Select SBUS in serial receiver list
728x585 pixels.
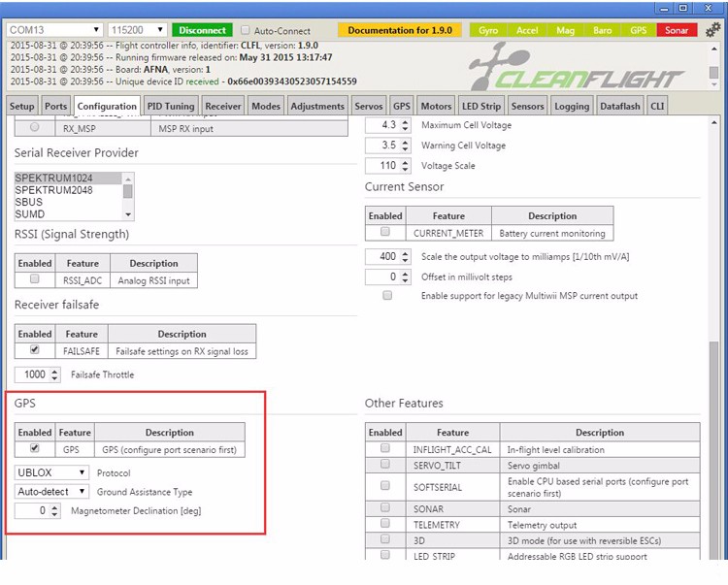click(x=29, y=202)
